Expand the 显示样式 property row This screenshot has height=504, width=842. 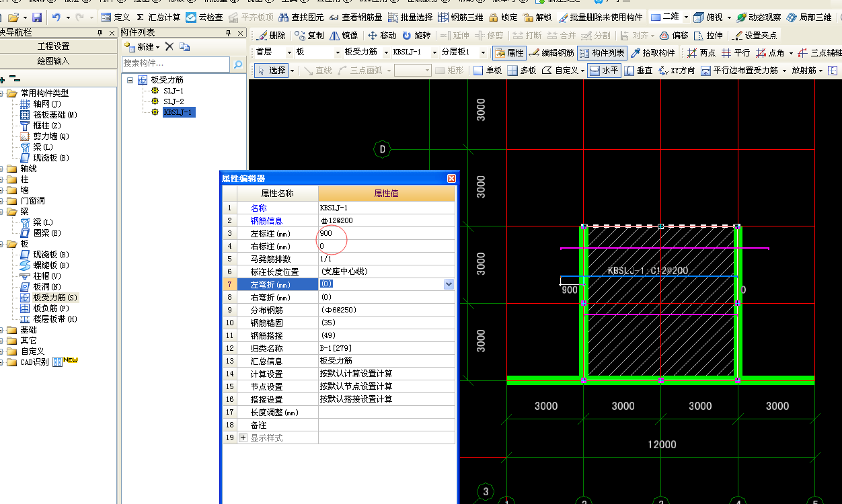point(243,437)
